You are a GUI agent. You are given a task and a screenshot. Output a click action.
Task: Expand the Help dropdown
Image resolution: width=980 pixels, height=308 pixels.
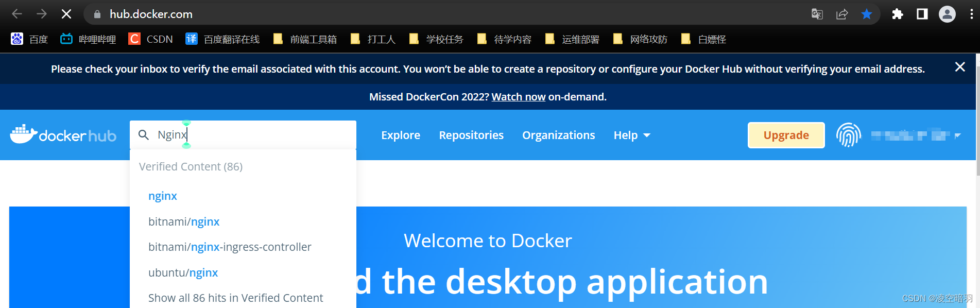pyautogui.click(x=632, y=135)
